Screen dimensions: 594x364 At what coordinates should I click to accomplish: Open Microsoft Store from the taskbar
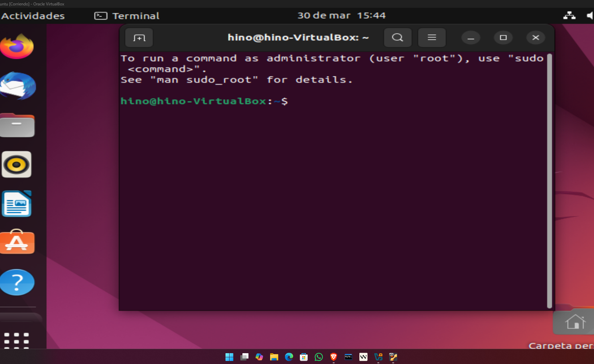coord(304,357)
